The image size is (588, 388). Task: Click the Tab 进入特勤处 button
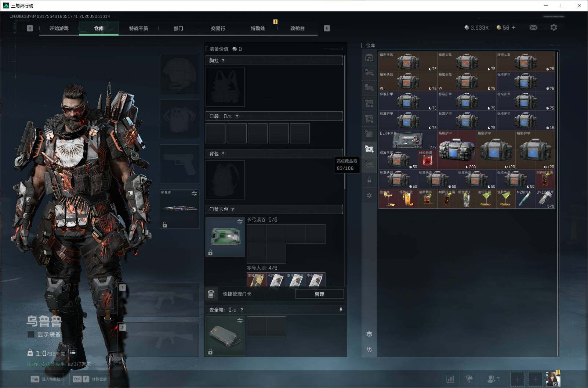pyautogui.click(x=46, y=379)
